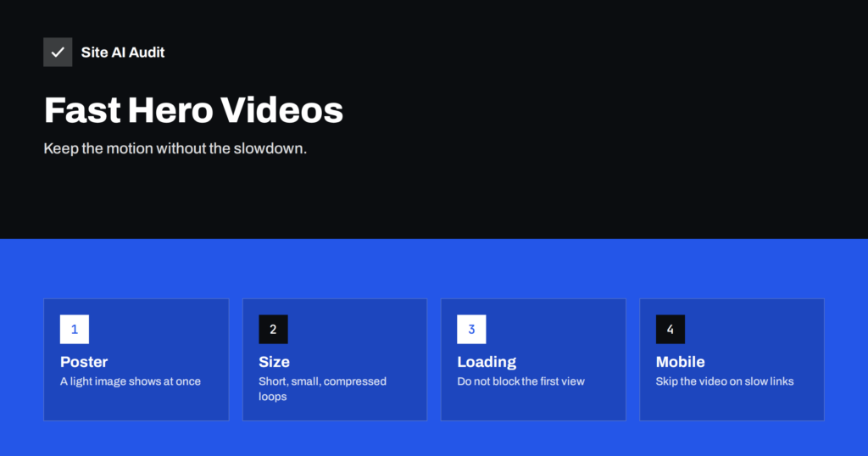Click the Mobile card title
This screenshot has height=456, width=868.
click(x=680, y=362)
